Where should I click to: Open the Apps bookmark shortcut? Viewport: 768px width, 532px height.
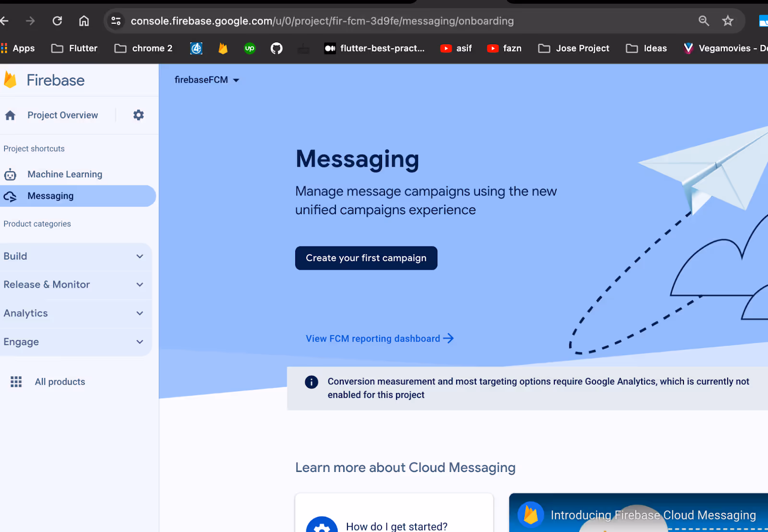pos(18,48)
